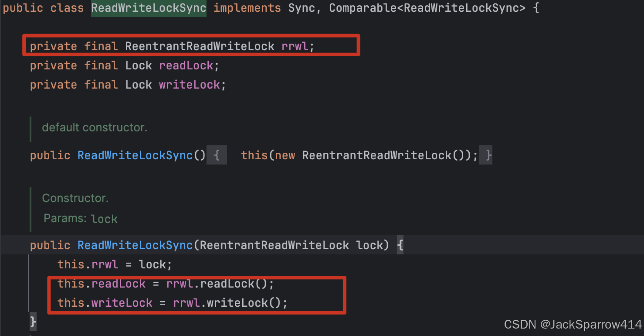Click 'this.rrwl = lock;' assignment line
Image resolution: width=644 pixels, height=336 pixels.
coord(115,264)
